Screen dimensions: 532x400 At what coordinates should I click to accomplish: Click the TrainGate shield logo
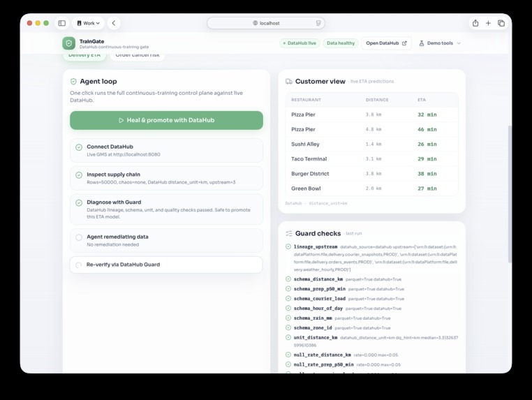pyautogui.click(x=69, y=43)
